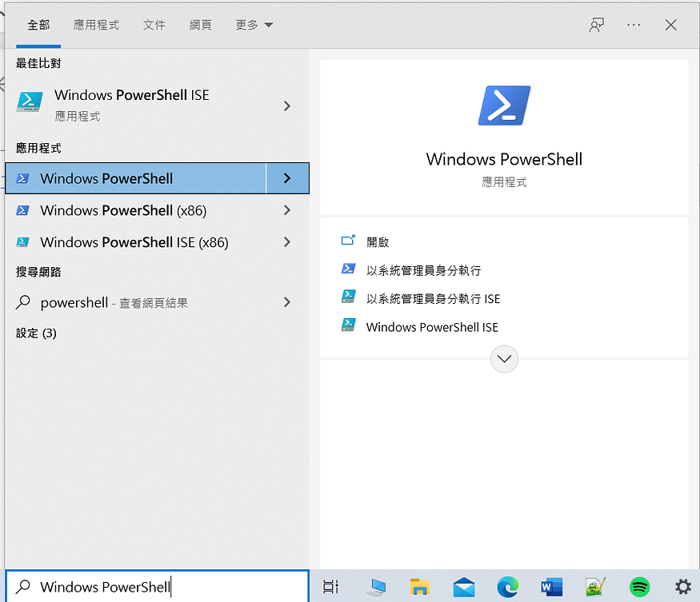Open the 設定 (3) results group
The height and width of the screenshot is (602, 700).
click(x=36, y=333)
